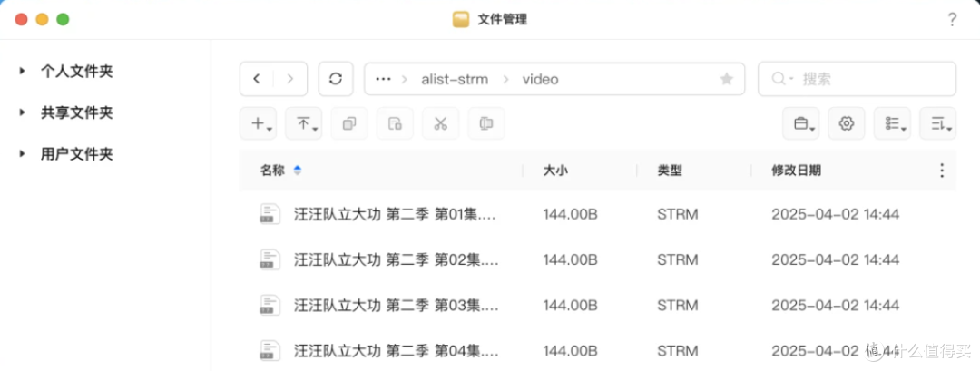Click the STRM type of 第01集
This screenshot has height=371, width=980.
678,215
